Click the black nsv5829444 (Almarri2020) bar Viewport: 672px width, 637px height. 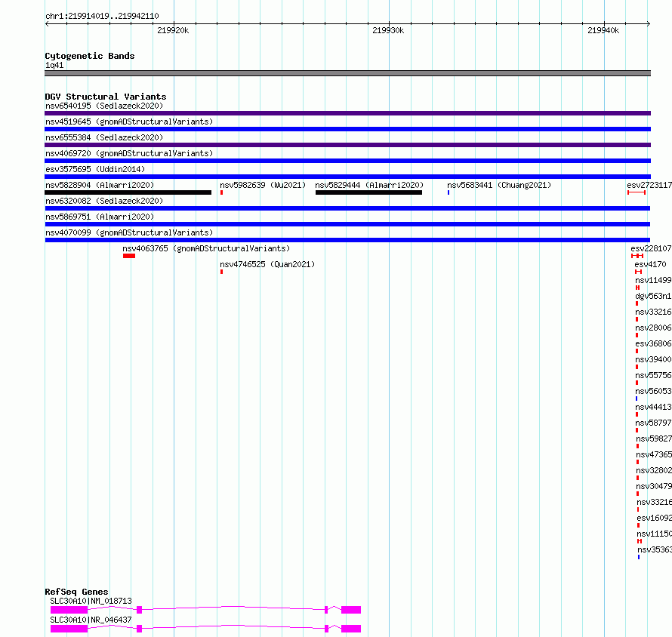(x=368, y=192)
